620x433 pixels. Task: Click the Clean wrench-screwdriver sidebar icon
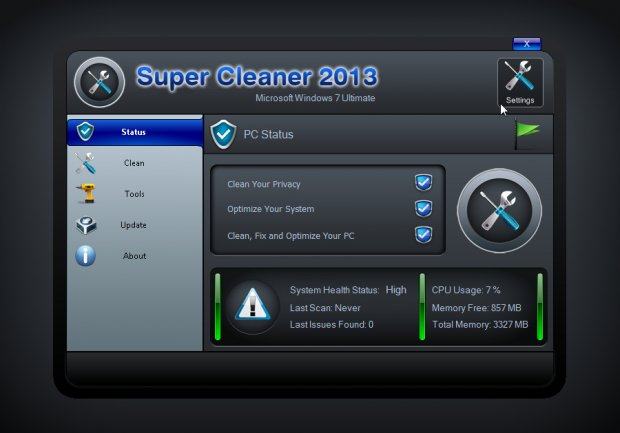(x=85, y=163)
